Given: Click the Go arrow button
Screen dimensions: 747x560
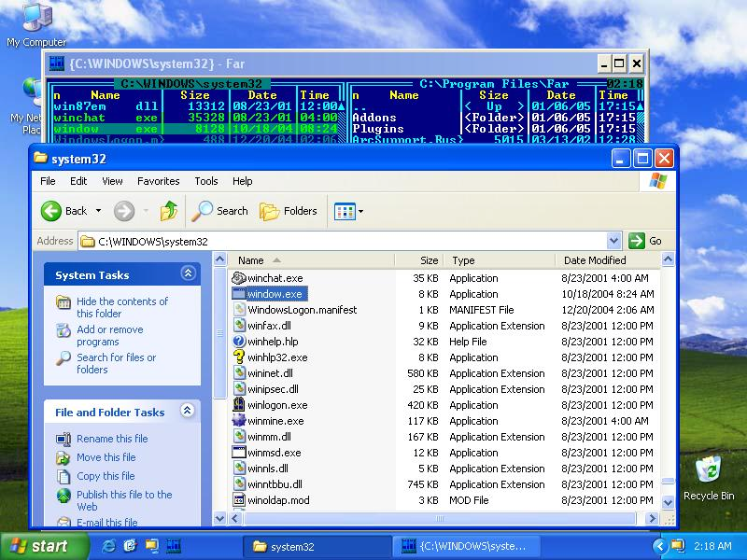Looking at the screenshot, I should pyautogui.click(x=637, y=241).
